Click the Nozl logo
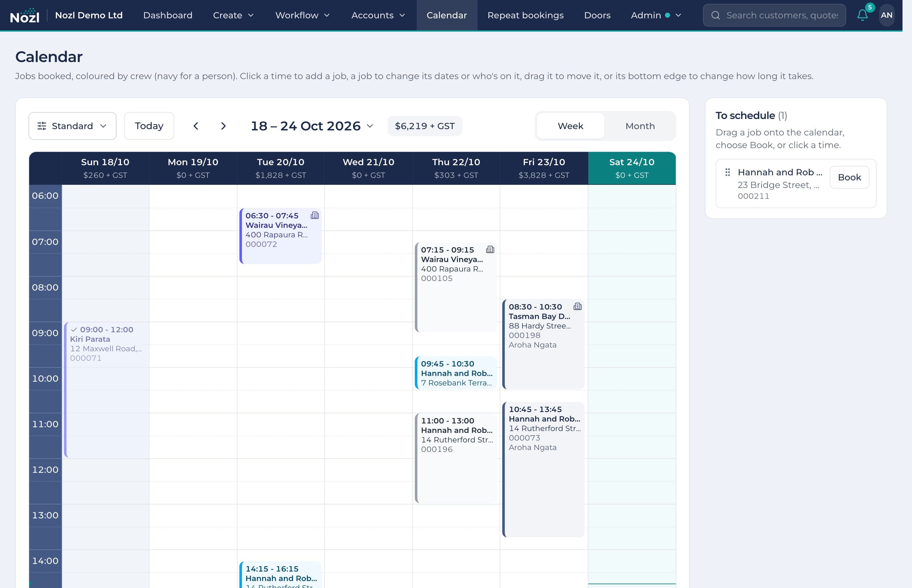 pyautogui.click(x=24, y=15)
